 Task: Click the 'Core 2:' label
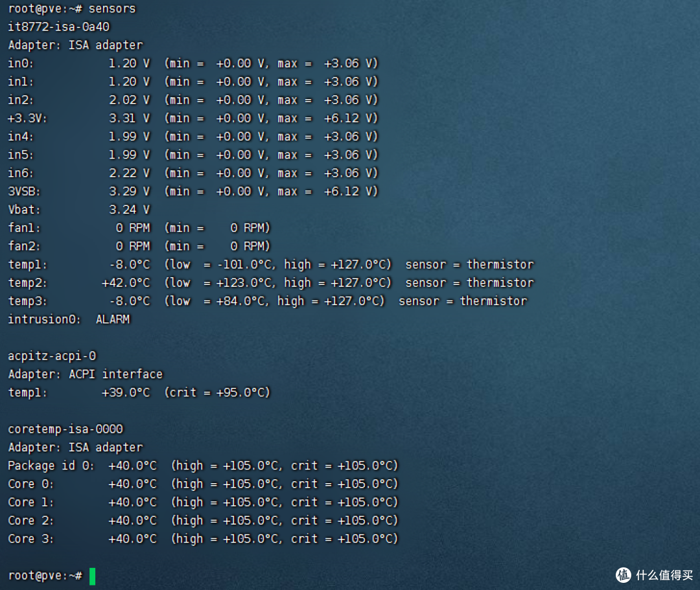point(31,521)
